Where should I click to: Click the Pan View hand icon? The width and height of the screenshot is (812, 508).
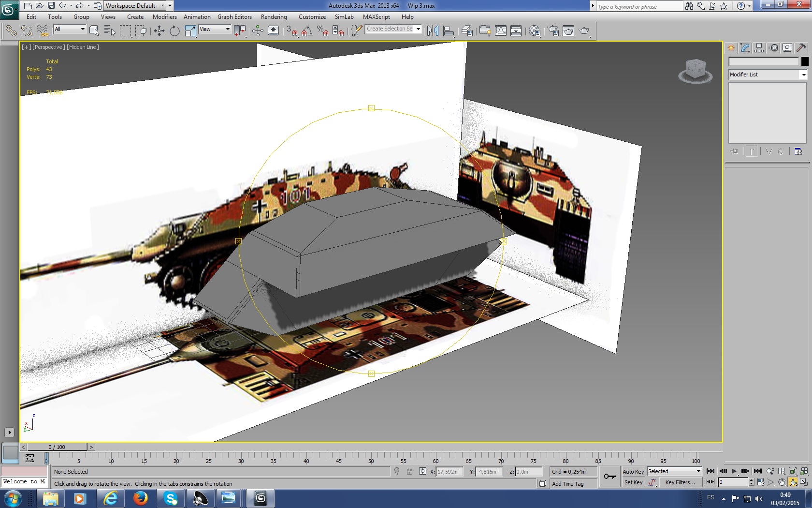point(782,482)
